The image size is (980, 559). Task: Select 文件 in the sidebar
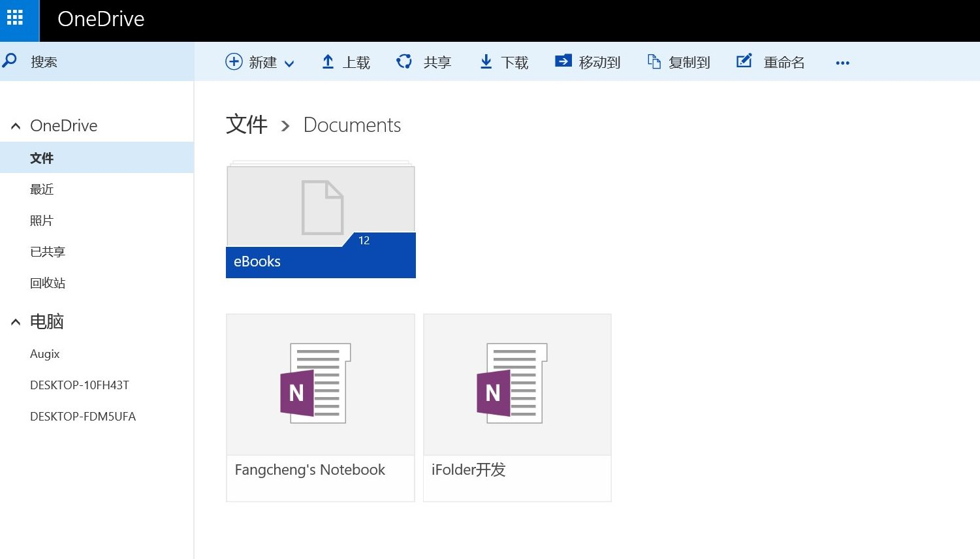(97, 157)
